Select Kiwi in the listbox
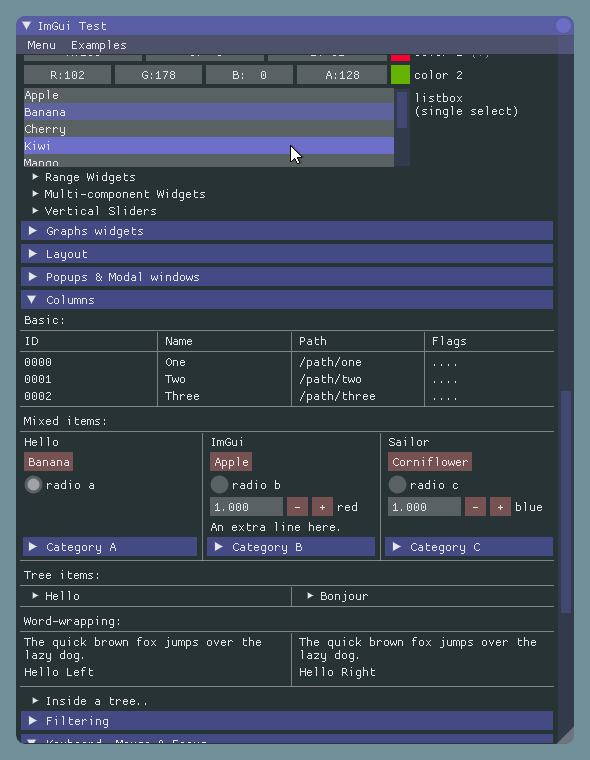This screenshot has width=590, height=760. pyautogui.click(x=209, y=146)
